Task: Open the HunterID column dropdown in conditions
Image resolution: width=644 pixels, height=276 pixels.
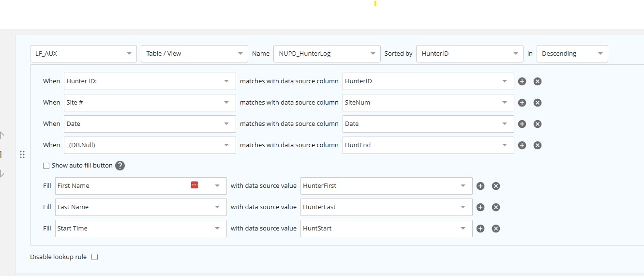Action: pyautogui.click(x=428, y=81)
